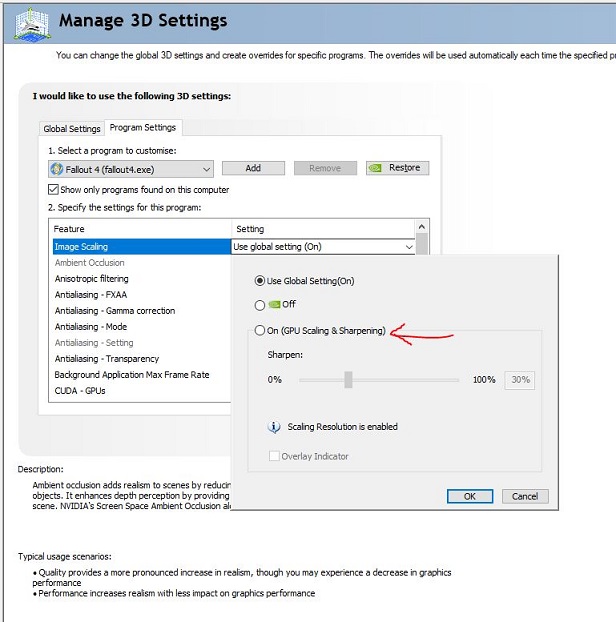Image resolution: width=616 pixels, height=622 pixels.
Task: Click the Restore button
Action: 397,168
